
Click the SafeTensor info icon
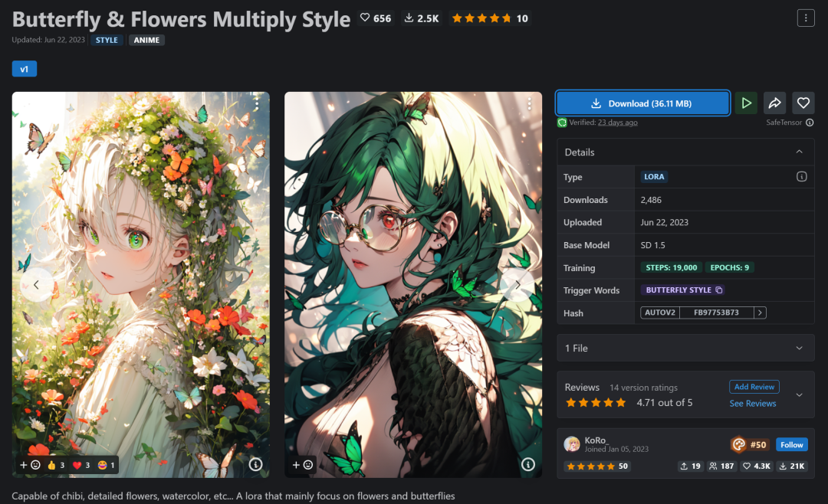pos(810,123)
